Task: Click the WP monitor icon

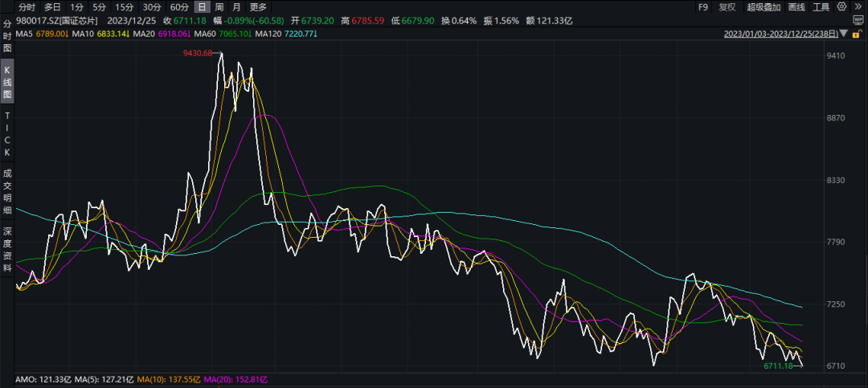Action: 858,20
